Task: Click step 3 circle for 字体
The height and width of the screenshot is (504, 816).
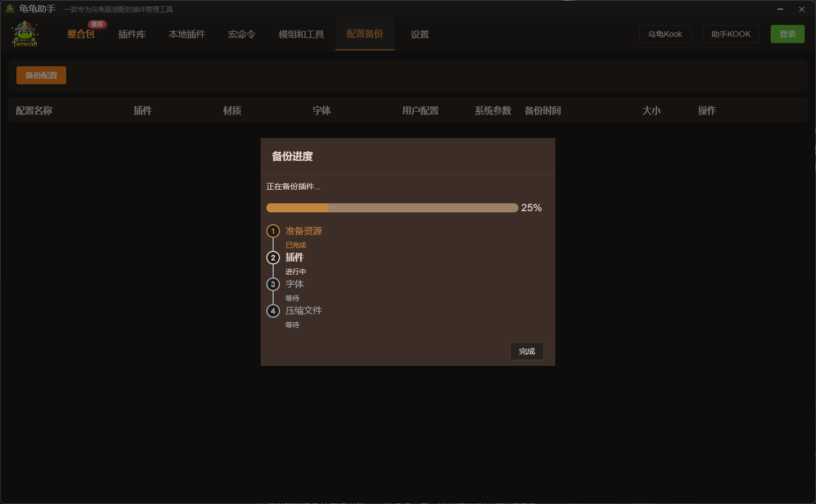Action: (273, 284)
